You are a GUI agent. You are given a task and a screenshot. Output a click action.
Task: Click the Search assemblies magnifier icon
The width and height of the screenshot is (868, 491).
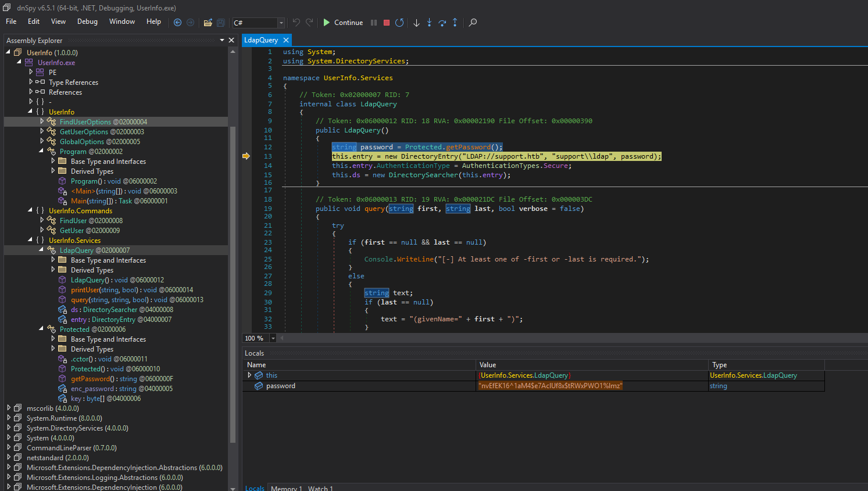(473, 23)
